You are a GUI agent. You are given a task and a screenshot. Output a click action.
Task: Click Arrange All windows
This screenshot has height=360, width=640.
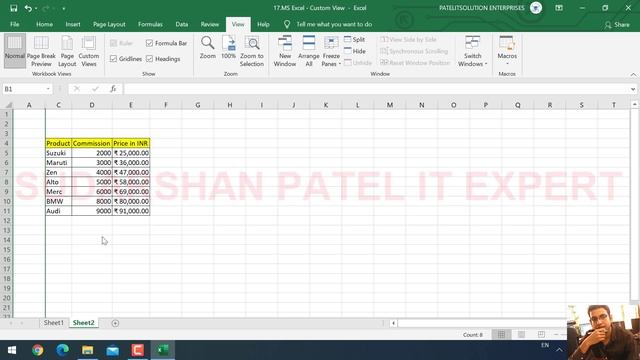click(x=309, y=51)
